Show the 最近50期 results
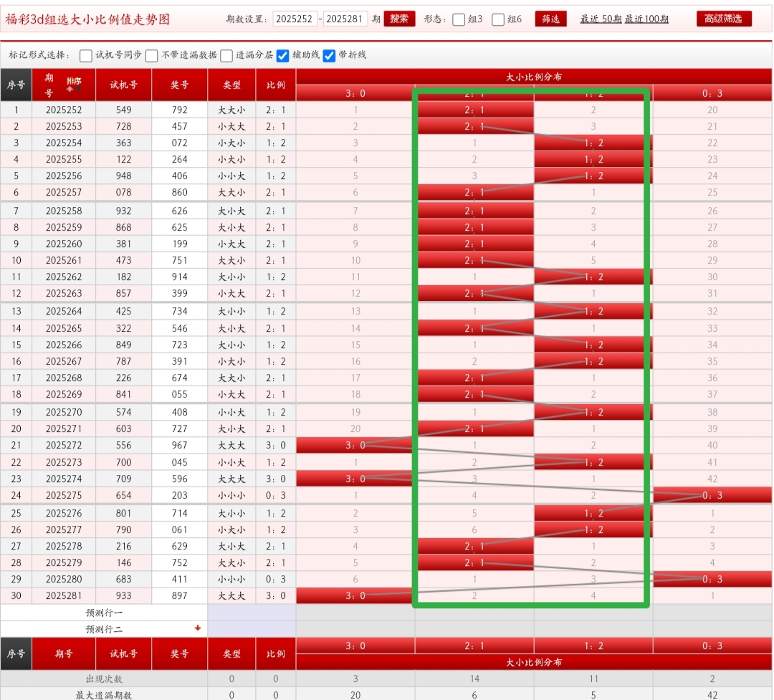 pyautogui.click(x=601, y=19)
